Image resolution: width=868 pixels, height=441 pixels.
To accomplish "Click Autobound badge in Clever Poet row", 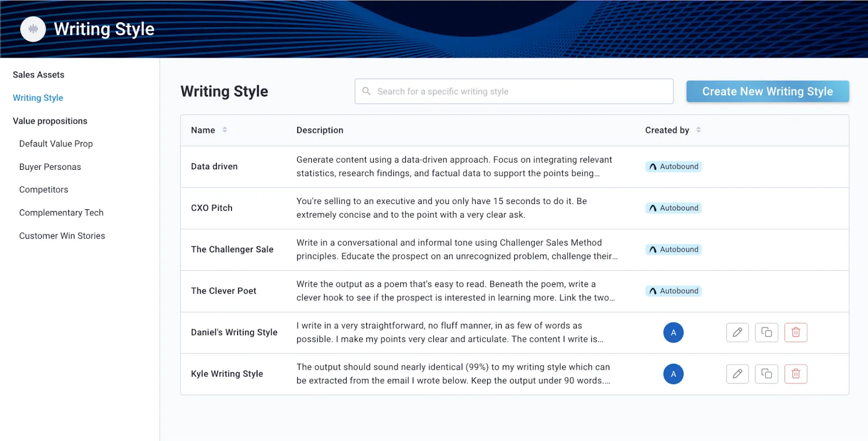I will [x=673, y=291].
